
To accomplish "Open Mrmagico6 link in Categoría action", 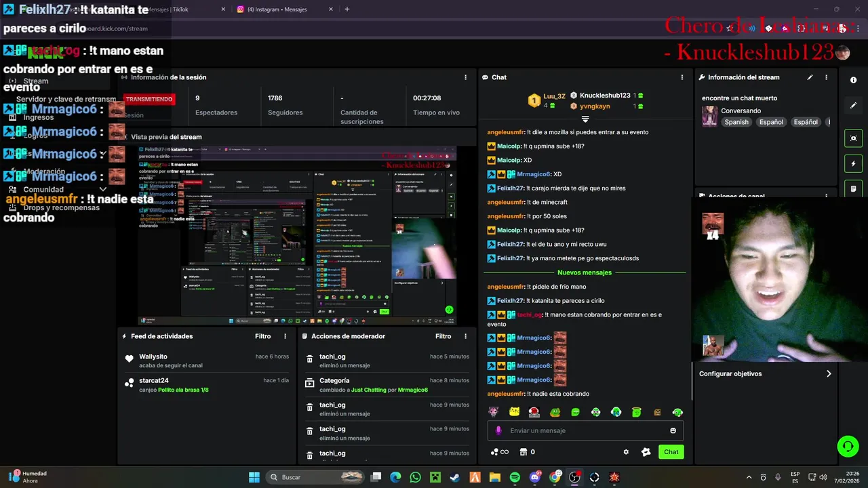I will coord(412,390).
